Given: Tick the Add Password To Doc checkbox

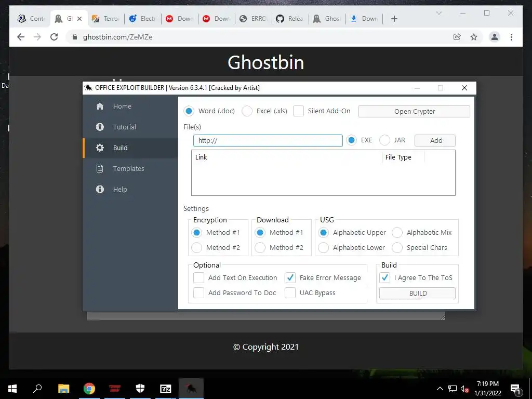Looking at the screenshot, I should pyautogui.click(x=199, y=292).
